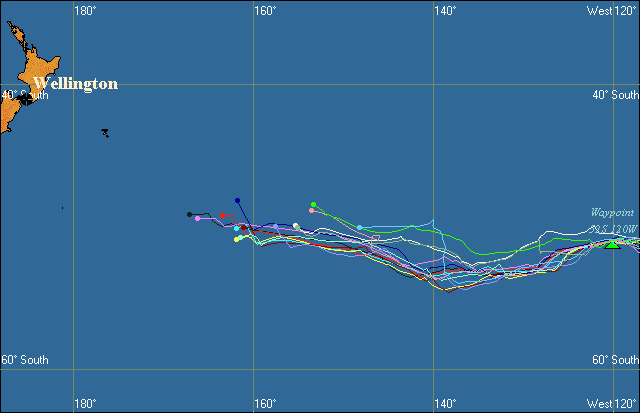Image resolution: width=640 pixels, height=413 pixels.
Task: Click the black yacht position dot
Action: [189, 214]
